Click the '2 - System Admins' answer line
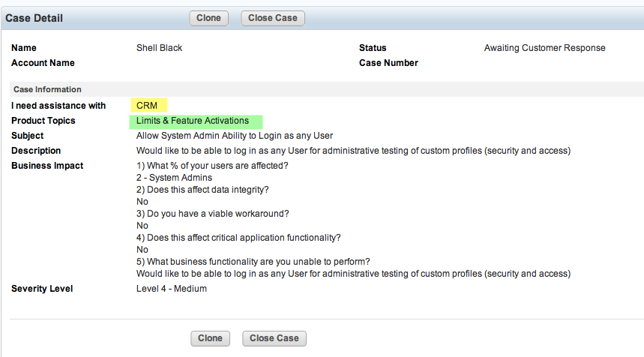This screenshot has height=357, width=644. (x=174, y=178)
